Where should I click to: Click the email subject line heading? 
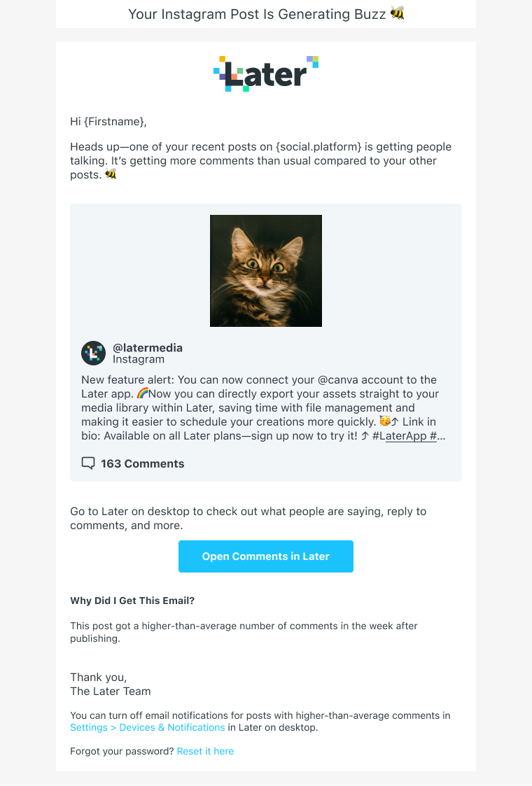click(257, 14)
